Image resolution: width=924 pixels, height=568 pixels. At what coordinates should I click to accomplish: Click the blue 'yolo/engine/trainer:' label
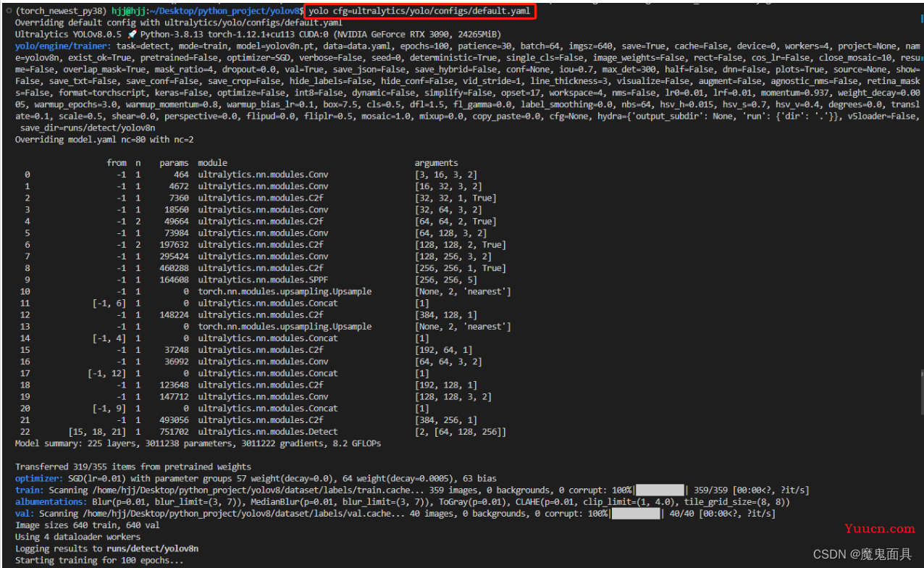point(63,46)
